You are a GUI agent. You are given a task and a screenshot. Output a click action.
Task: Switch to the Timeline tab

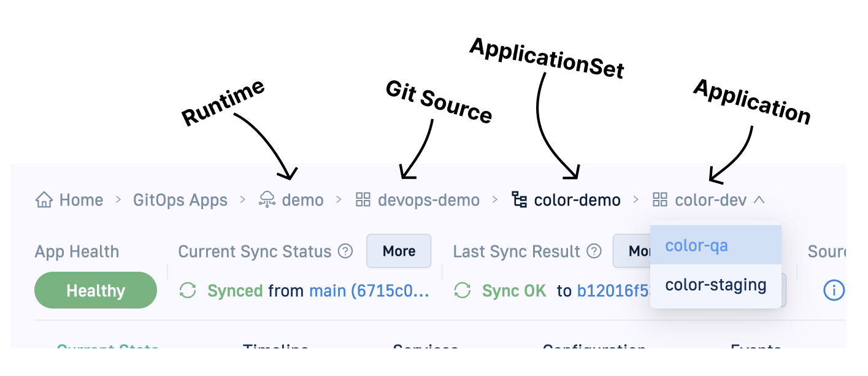coord(275,346)
